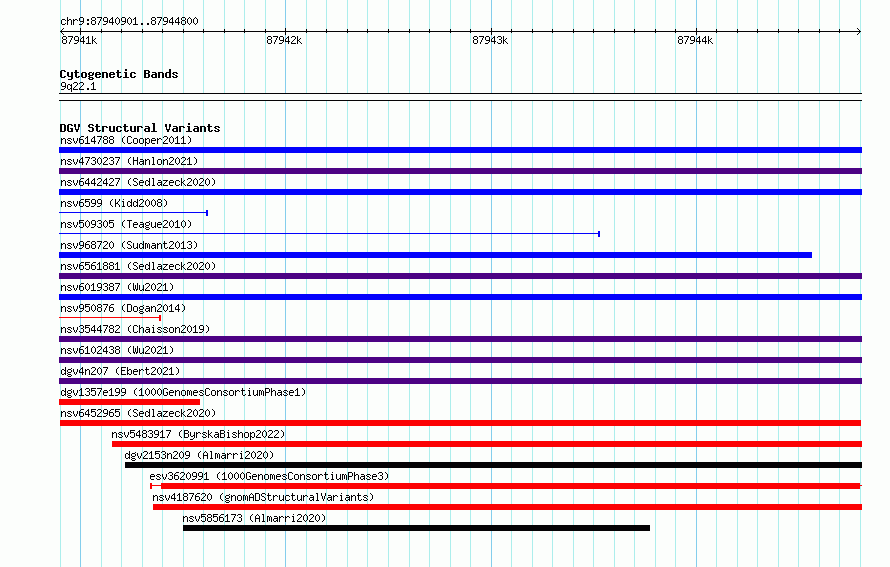Open nsv6442427 (Sedlazeck2020) label
Image resolution: width=890 pixels, height=567 pixels.
point(138,182)
